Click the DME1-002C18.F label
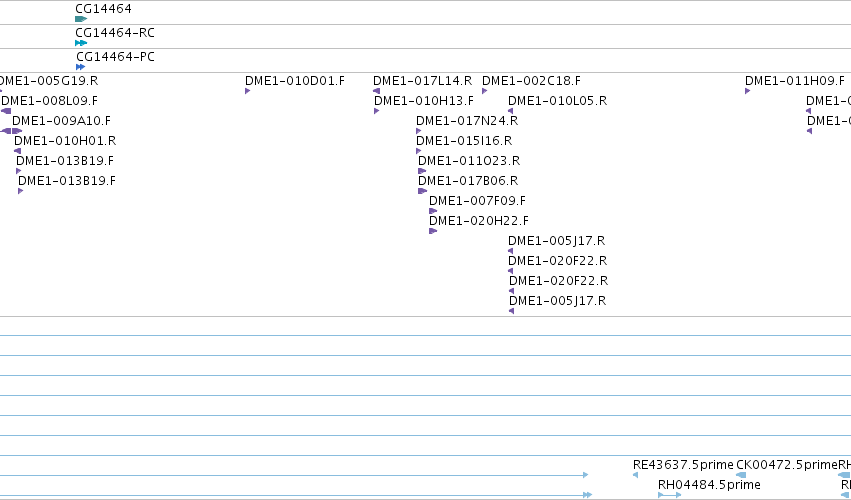The width and height of the screenshot is (851, 500). click(531, 81)
